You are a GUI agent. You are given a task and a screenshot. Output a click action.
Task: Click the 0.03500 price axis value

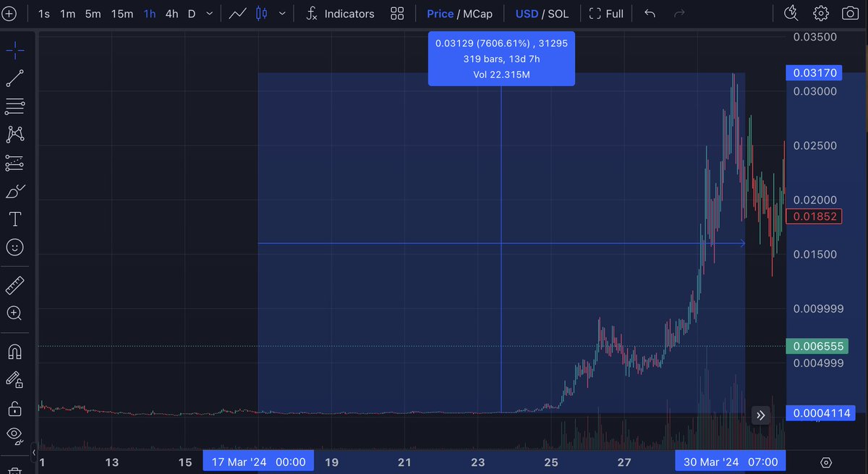(x=814, y=37)
